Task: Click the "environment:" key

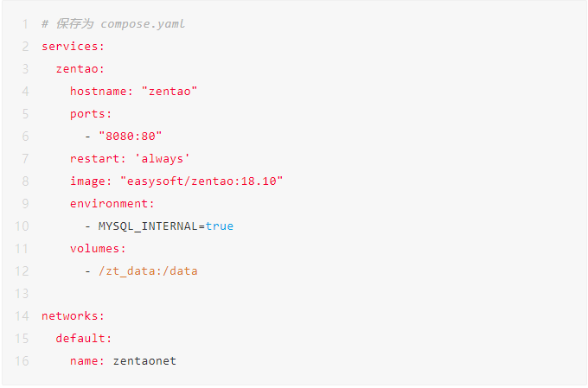Action: coord(112,203)
